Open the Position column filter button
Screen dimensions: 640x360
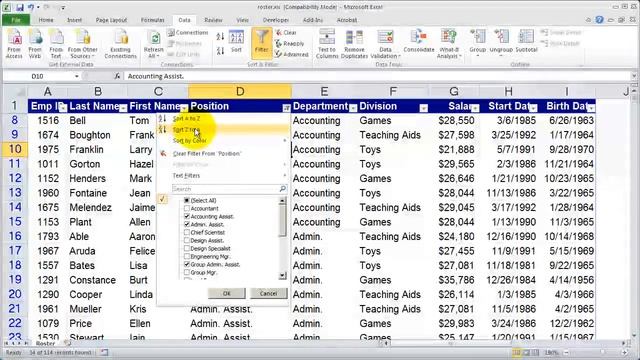click(286, 108)
